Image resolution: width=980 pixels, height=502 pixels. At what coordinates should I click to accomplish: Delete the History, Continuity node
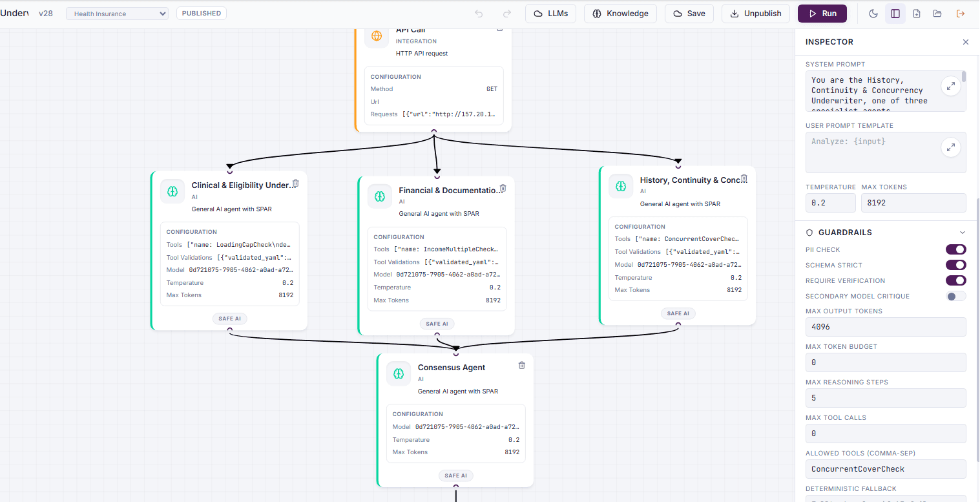pos(744,178)
